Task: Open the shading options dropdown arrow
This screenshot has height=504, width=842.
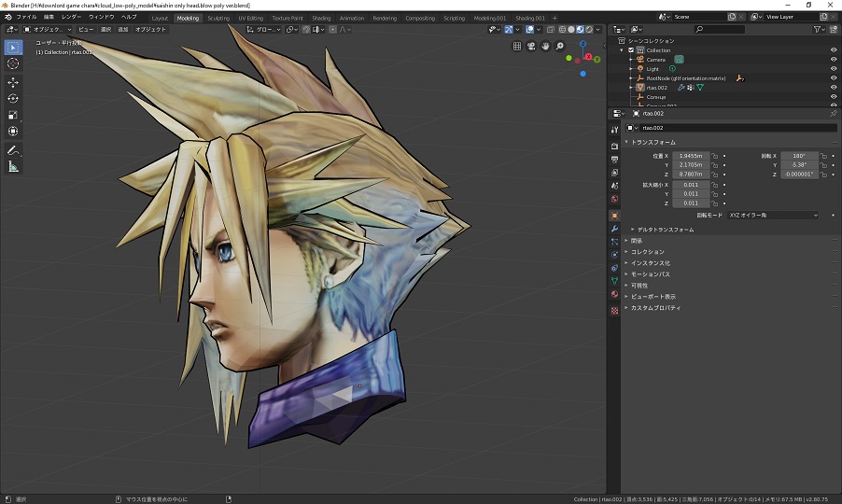Action: pos(597,30)
